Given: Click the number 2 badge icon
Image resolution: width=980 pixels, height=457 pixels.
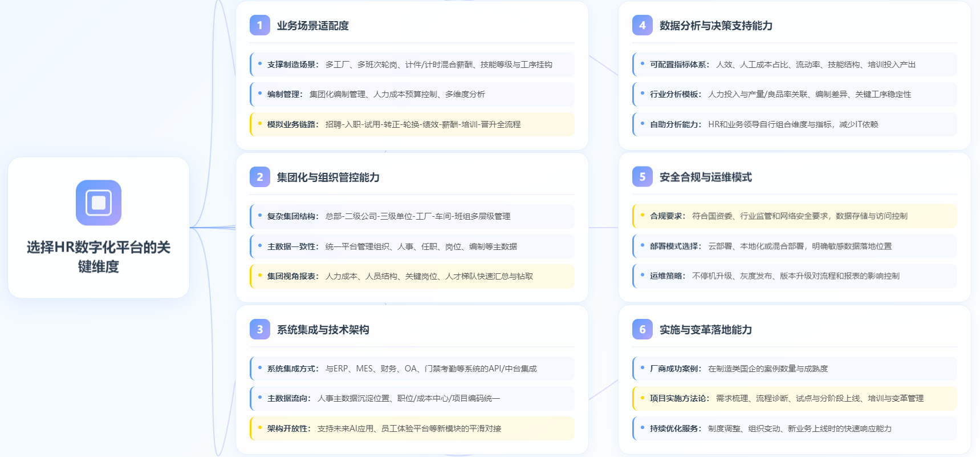Looking at the screenshot, I should tap(260, 177).
